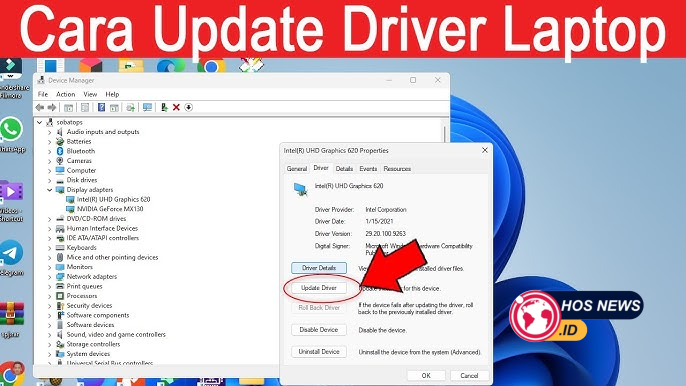686x386 pixels.
Task: Select Intel(R) UHD Graphics 620 in tree
Action: tap(113, 199)
